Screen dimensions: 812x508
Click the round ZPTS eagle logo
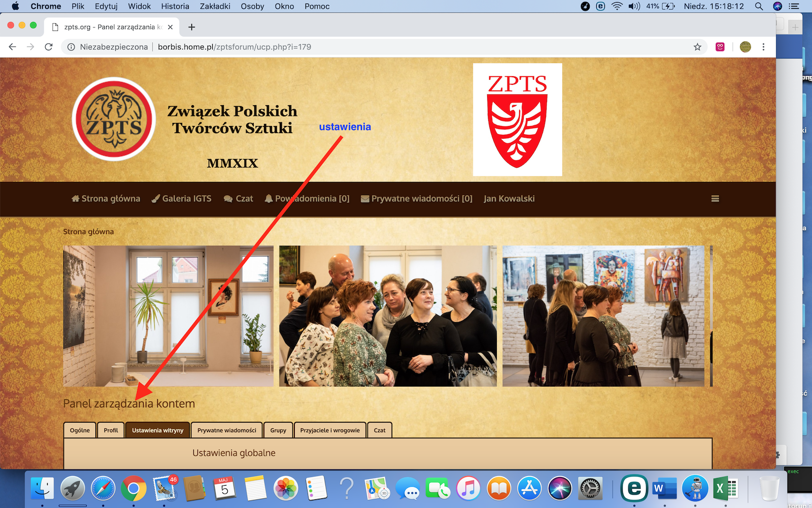pos(114,119)
